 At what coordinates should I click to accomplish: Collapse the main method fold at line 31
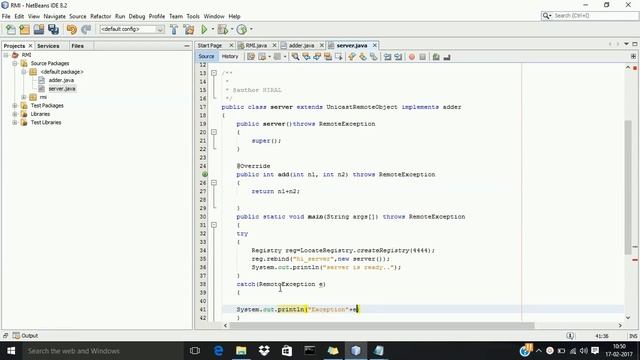[214, 225]
